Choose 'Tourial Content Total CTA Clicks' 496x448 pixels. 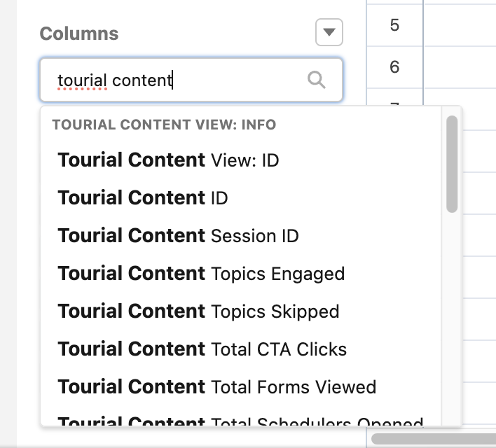[202, 349]
